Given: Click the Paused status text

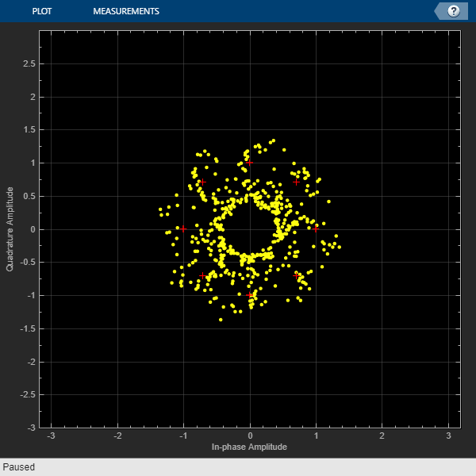Looking at the screenshot, I should pos(19,467).
